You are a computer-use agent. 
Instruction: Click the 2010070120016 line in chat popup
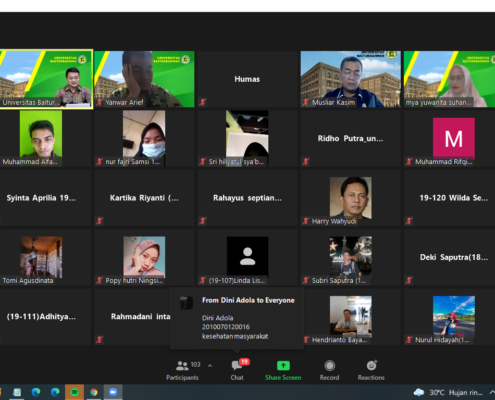225,327
